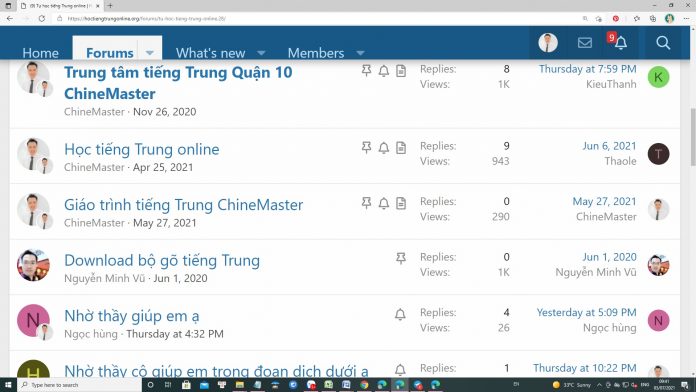Viewport: 696px width, 392px height.
Task: Click the article icon on Học tiếng Trung online row
Action: click(401, 148)
